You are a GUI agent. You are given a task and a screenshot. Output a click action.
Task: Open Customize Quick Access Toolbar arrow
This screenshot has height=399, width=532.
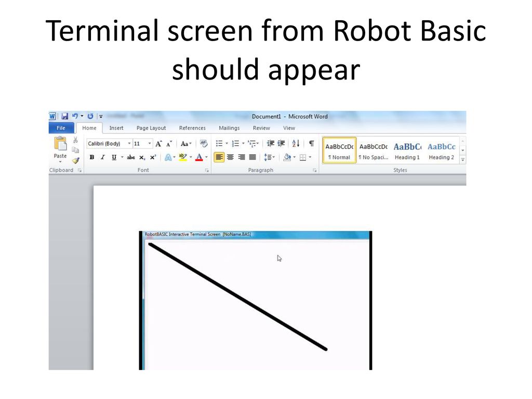click(x=101, y=116)
